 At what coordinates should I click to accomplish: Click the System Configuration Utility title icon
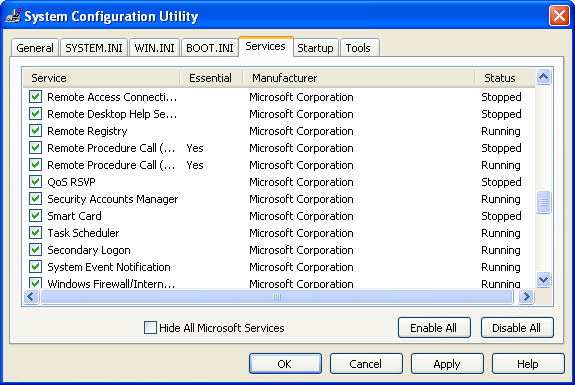pos(13,16)
